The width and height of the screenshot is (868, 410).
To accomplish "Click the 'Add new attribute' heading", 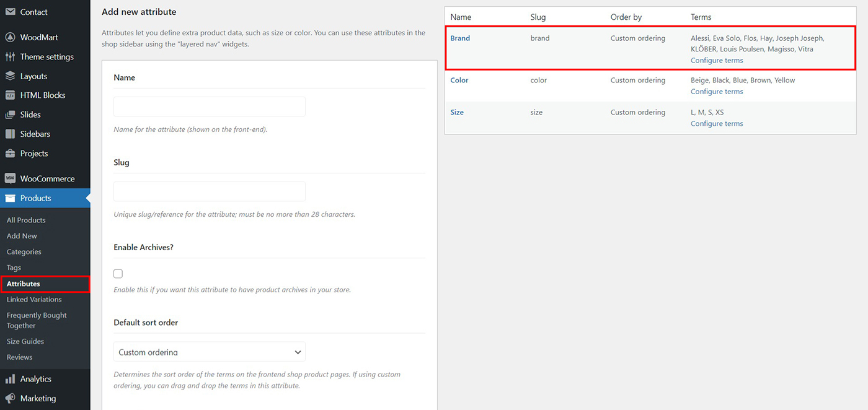I will click(139, 12).
